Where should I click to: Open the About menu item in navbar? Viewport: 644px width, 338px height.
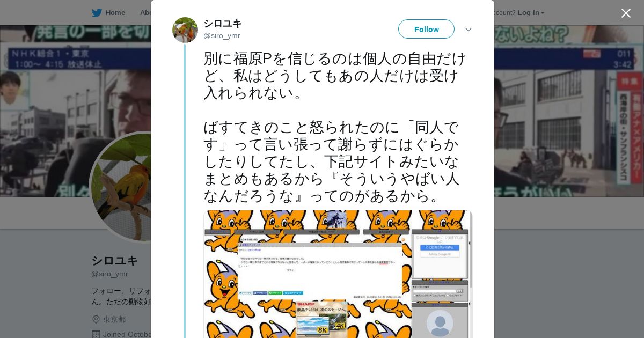coord(145,13)
